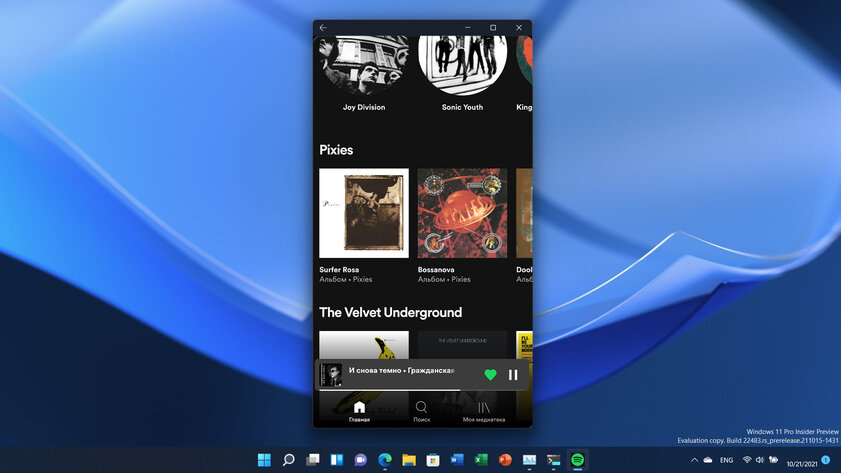Viewport: 841px width, 473px height.
Task: Open the Search tab (Поиск)
Action: [422, 412]
